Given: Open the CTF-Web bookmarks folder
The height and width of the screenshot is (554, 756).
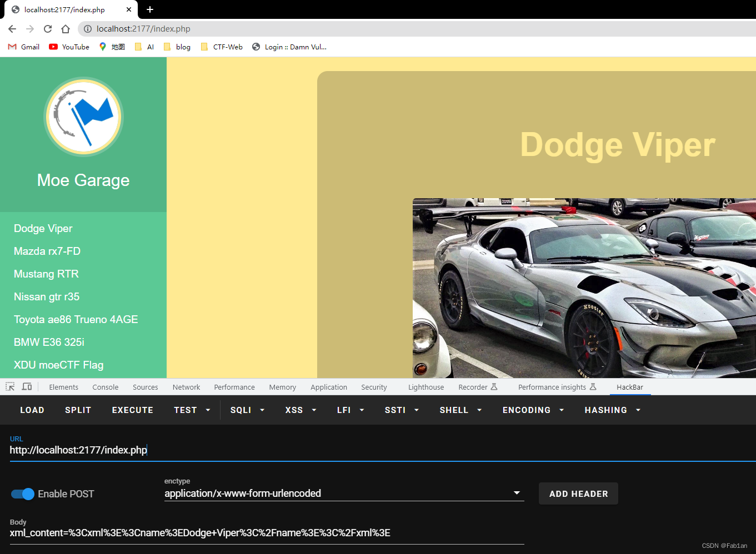Looking at the screenshot, I should 222,47.
